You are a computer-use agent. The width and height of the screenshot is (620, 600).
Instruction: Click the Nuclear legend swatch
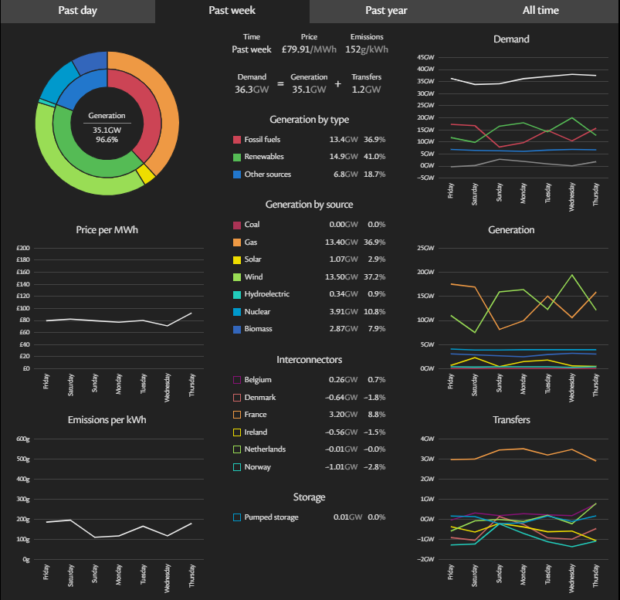237,311
